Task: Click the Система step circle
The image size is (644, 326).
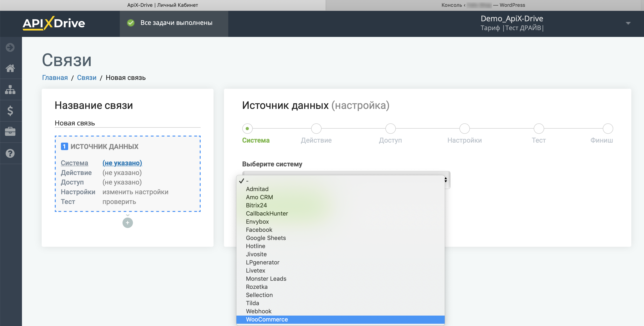Action: 247,129
